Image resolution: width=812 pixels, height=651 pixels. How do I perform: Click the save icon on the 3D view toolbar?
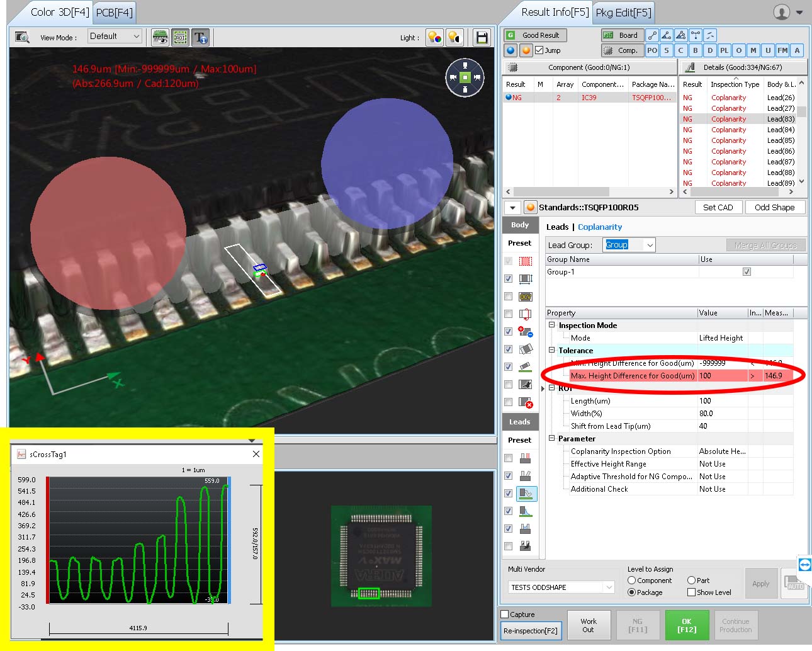[482, 38]
